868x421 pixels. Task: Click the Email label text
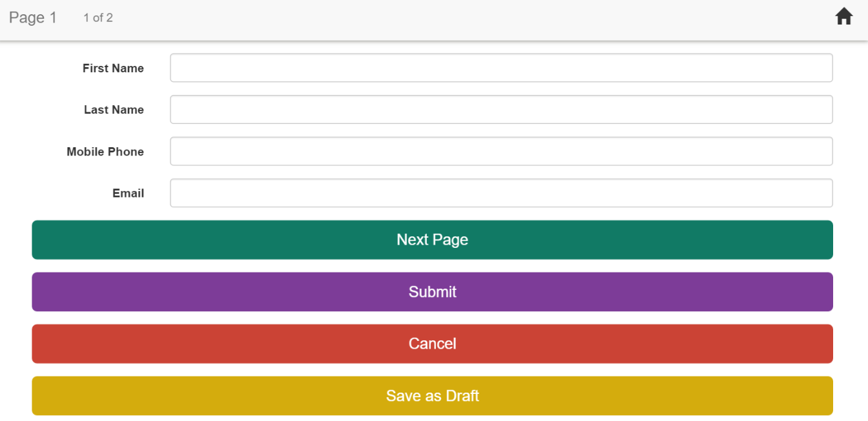128,193
